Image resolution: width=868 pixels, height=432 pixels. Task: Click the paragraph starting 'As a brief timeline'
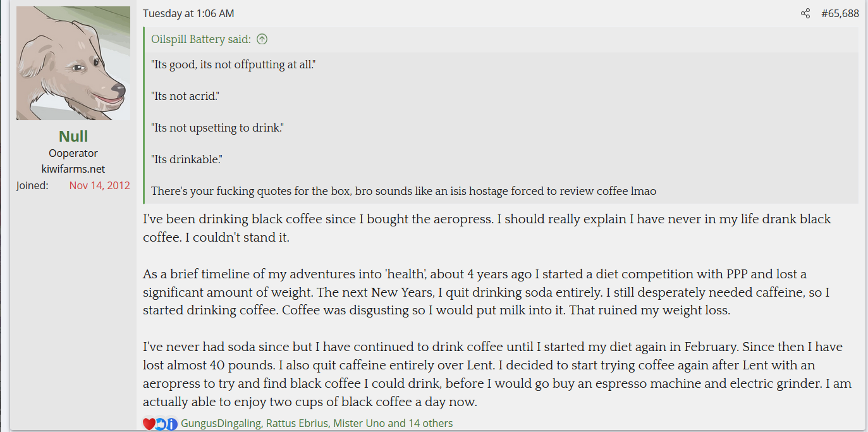[x=474, y=293]
